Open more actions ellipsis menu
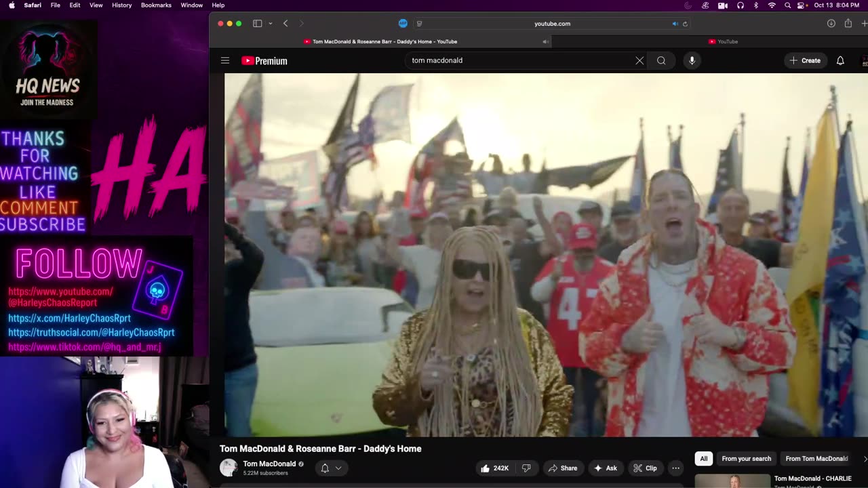Image resolution: width=868 pixels, height=488 pixels. 675,468
